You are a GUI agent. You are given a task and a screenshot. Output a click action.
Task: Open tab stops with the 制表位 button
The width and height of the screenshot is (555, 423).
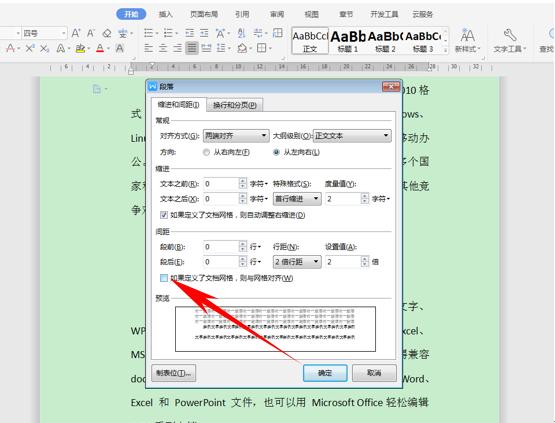[x=173, y=373]
